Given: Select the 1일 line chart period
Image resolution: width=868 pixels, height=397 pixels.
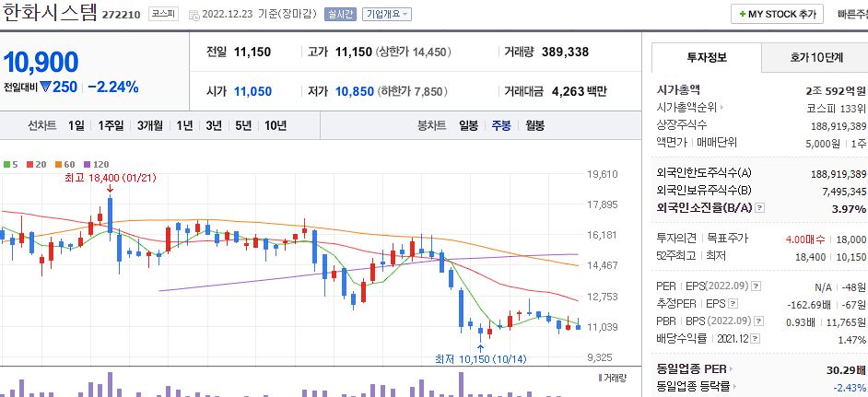Looking at the screenshot, I should [76, 125].
